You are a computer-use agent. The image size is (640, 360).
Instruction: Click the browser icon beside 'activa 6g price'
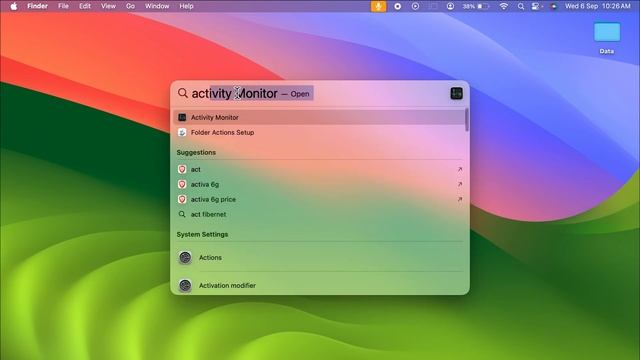click(182, 199)
